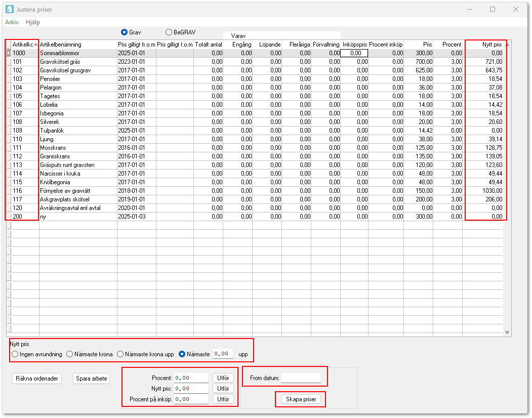
Task: Click the Totalt antal column header
Action: pyautogui.click(x=209, y=45)
